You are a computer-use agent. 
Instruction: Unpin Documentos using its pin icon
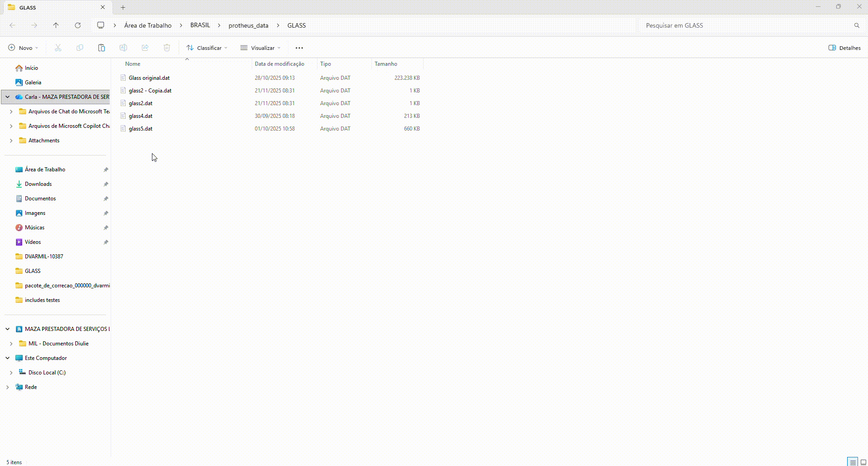106,199
